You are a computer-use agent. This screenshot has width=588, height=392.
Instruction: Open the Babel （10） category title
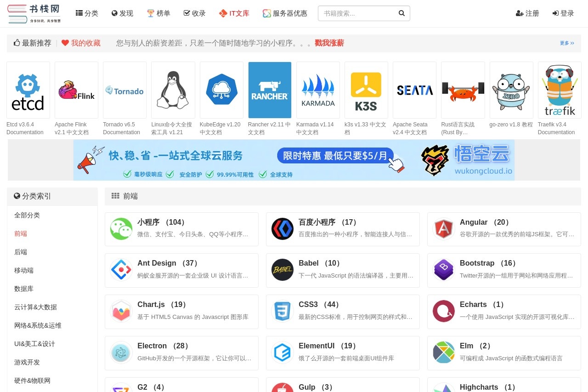(x=321, y=263)
